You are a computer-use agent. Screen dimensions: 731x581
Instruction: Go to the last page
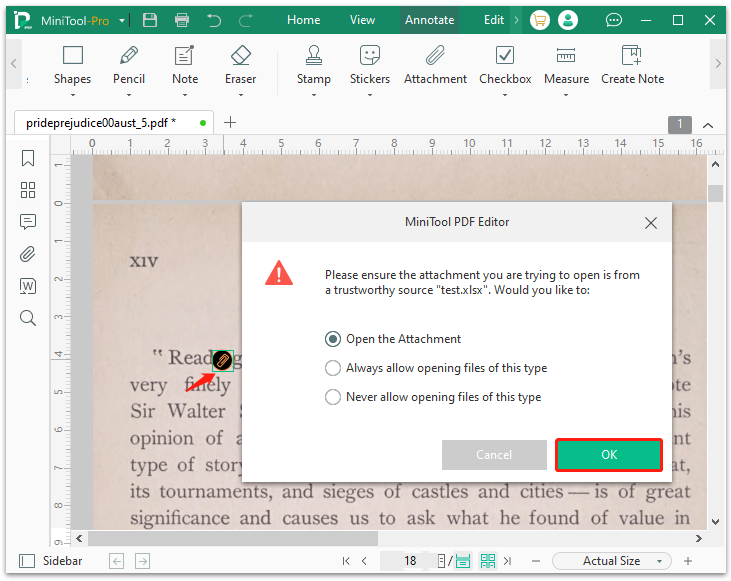tap(508, 561)
